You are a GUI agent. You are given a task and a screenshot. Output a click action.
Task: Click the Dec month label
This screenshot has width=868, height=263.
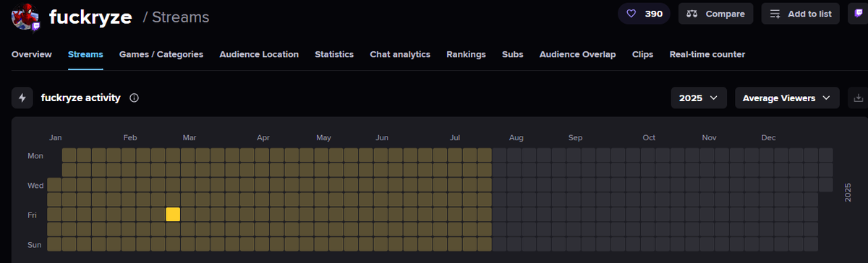pos(768,137)
